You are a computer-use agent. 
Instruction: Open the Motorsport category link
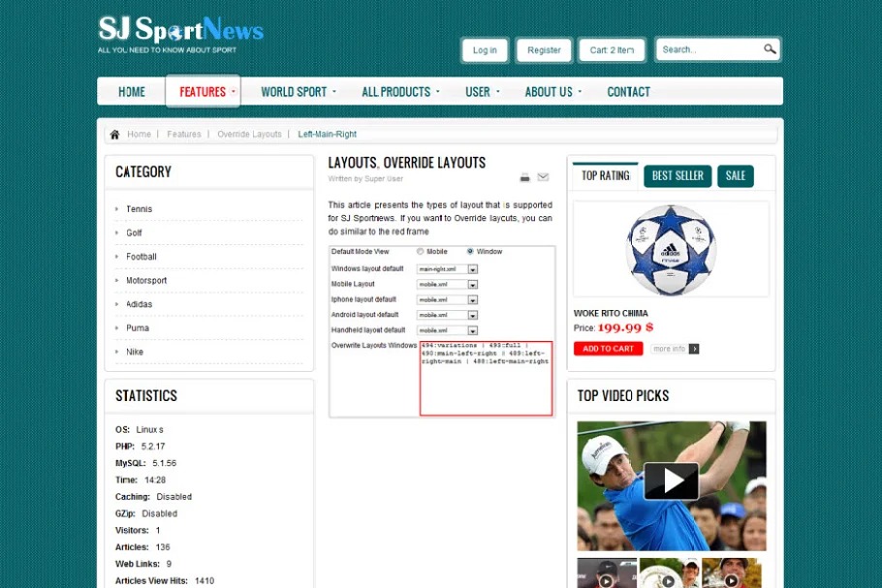(146, 281)
